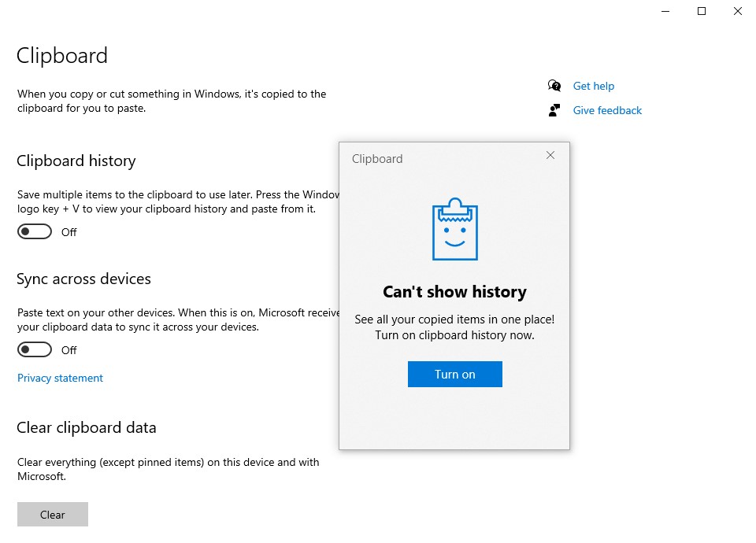
Task: Click the Clear clipboard data heading
Action: [87, 427]
